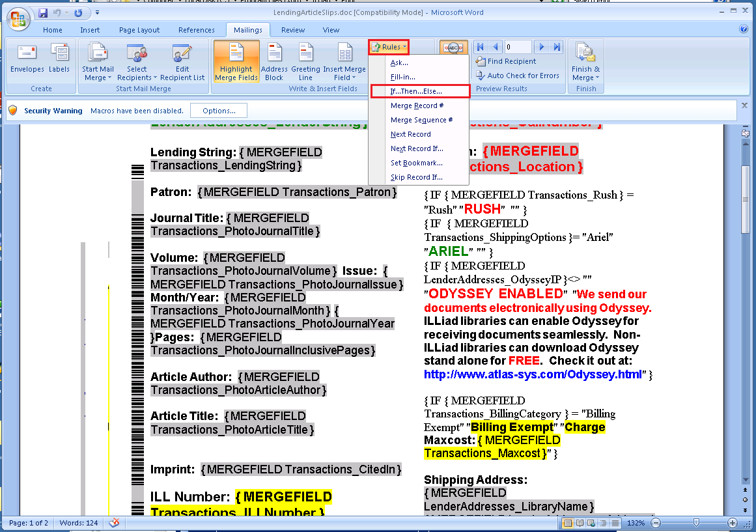
Task: Switch to the Page Layout tab
Action: coord(139,30)
